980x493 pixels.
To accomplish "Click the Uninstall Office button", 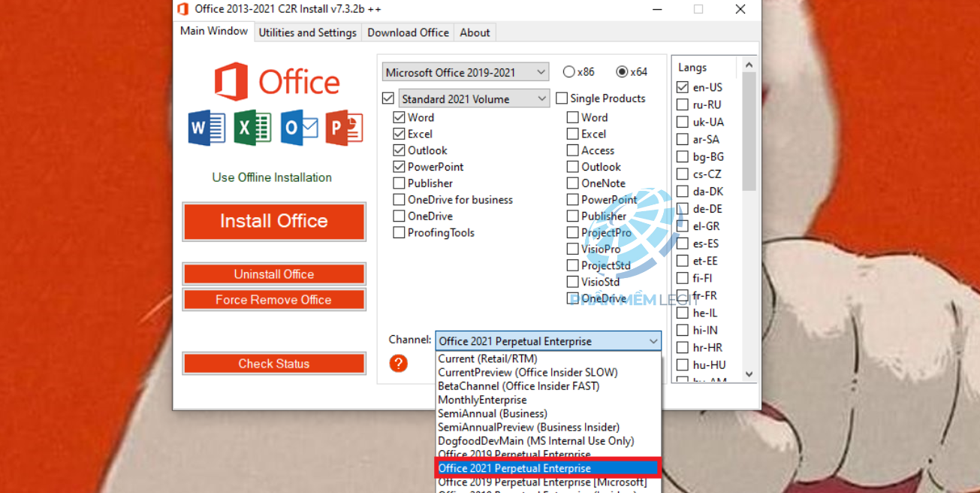I will coord(274,274).
